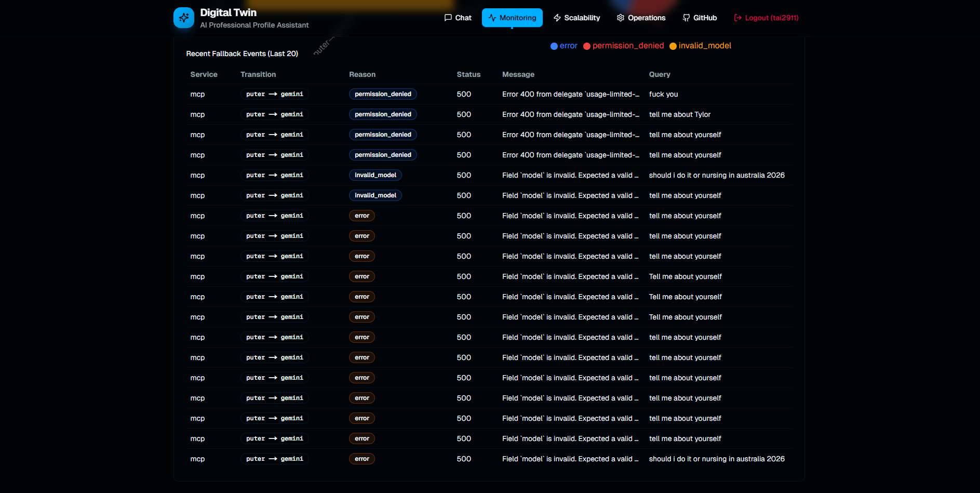Image resolution: width=980 pixels, height=493 pixels.
Task: Click the Logout arrow icon
Action: [737, 18]
